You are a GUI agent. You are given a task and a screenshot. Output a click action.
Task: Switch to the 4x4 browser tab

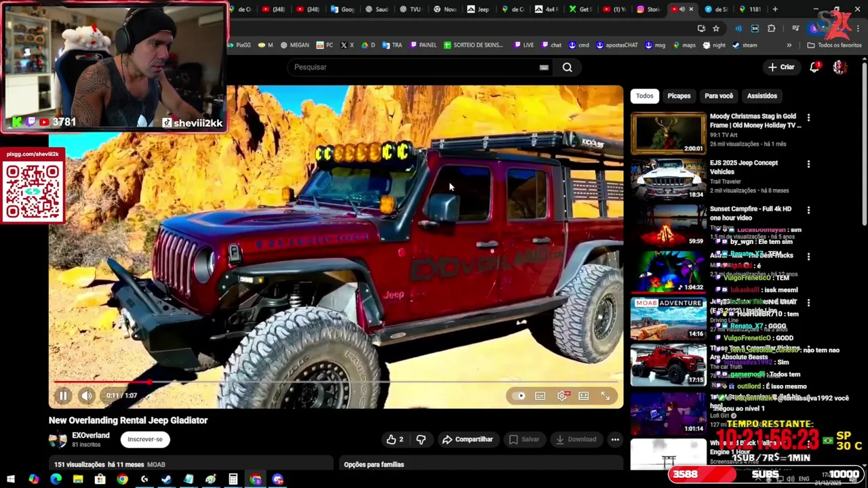point(547,9)
